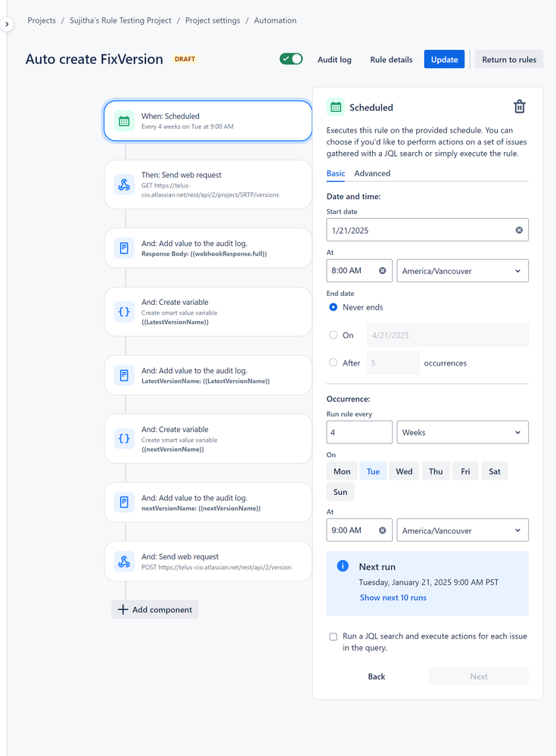Open the occurrence time timezone dropdown
This screenshot has height=756, width=556.
pos(462,530)
